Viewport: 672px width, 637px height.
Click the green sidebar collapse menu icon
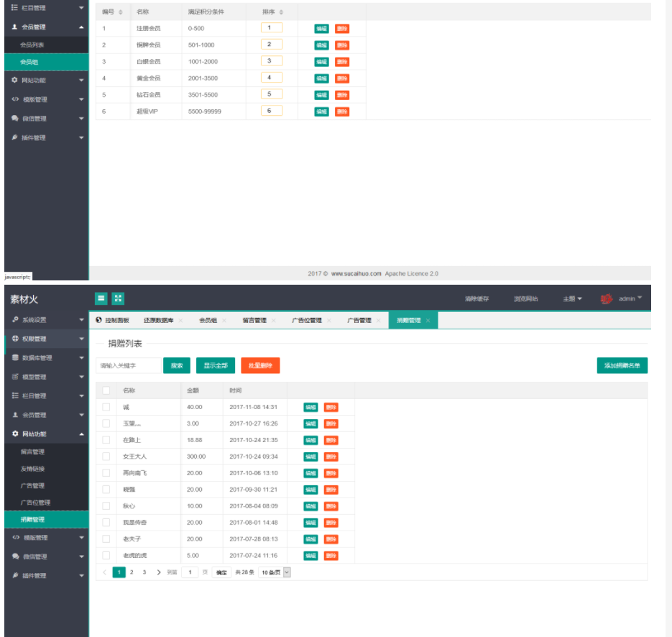coord(101,298)
